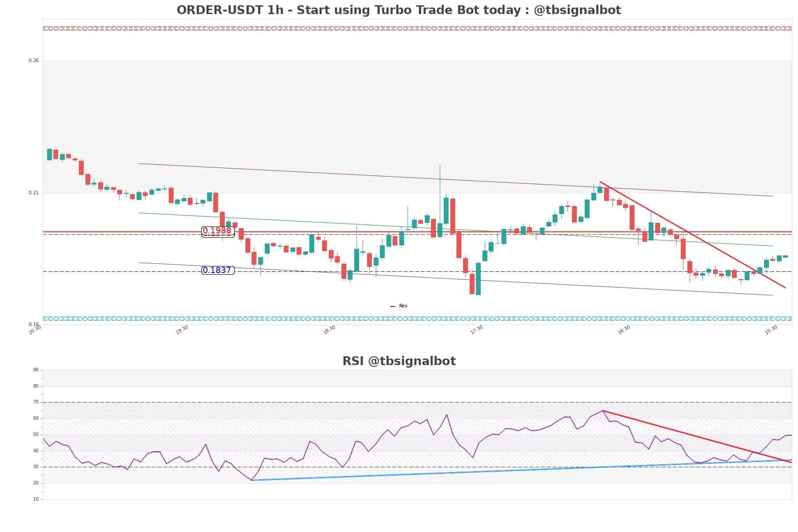This screenshot has height=532, width=798.
Task: Click the red Res legend line marker
Action: pos(393,307)
